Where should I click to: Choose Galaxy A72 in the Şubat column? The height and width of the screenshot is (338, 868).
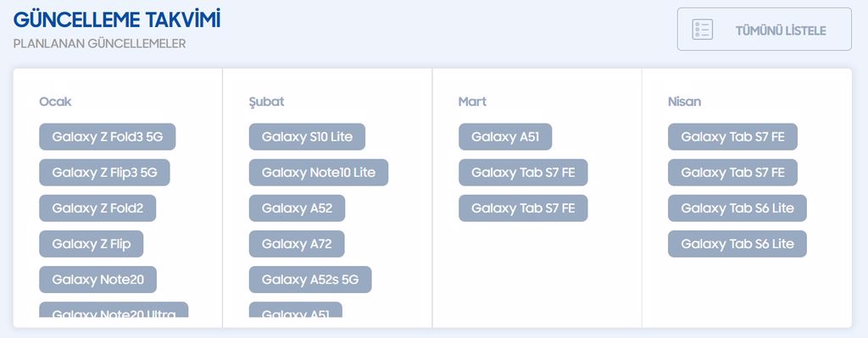click(x=297, y=244)
